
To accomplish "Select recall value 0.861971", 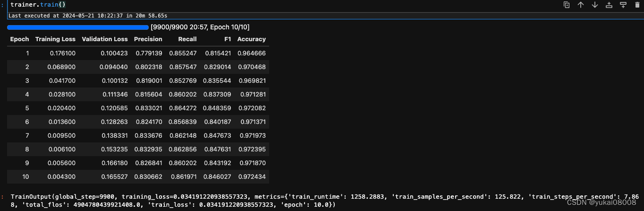I will (x=184, y=176).
